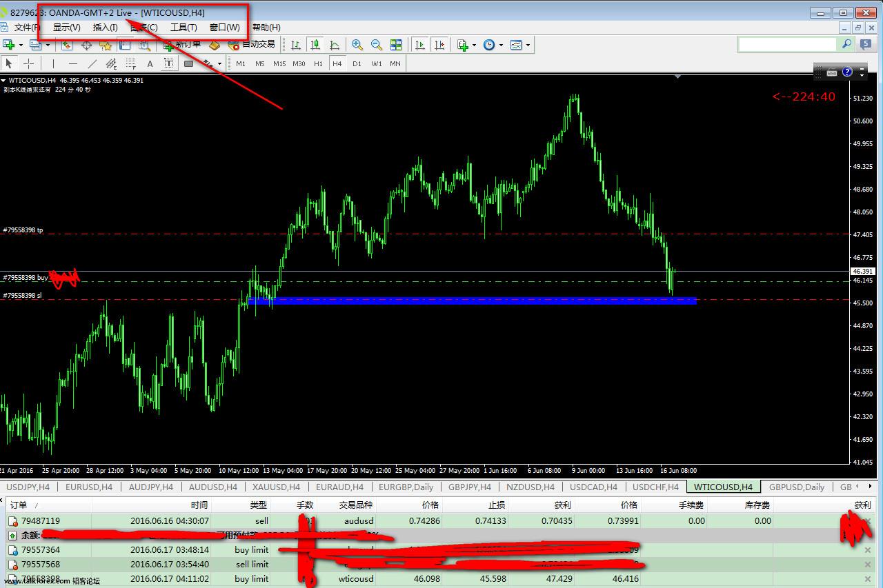This screenshot has width=883, height=588.
Task: Click the search magnifier icon
Action: (846, 44)
